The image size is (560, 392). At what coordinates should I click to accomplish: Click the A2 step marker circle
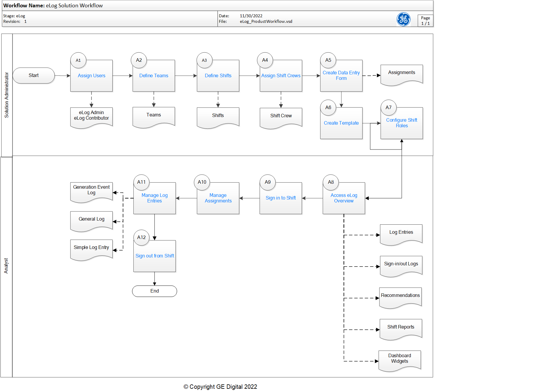pos(139,60)
